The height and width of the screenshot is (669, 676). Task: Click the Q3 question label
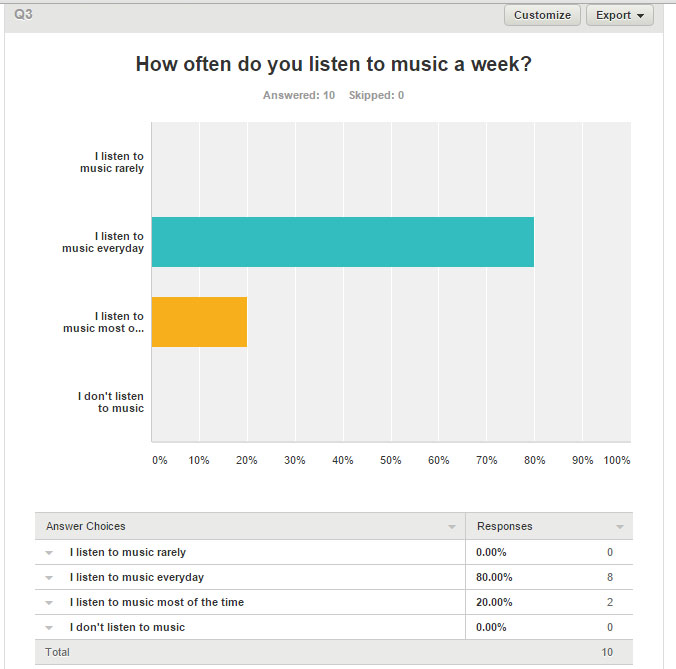click(23, 15)
